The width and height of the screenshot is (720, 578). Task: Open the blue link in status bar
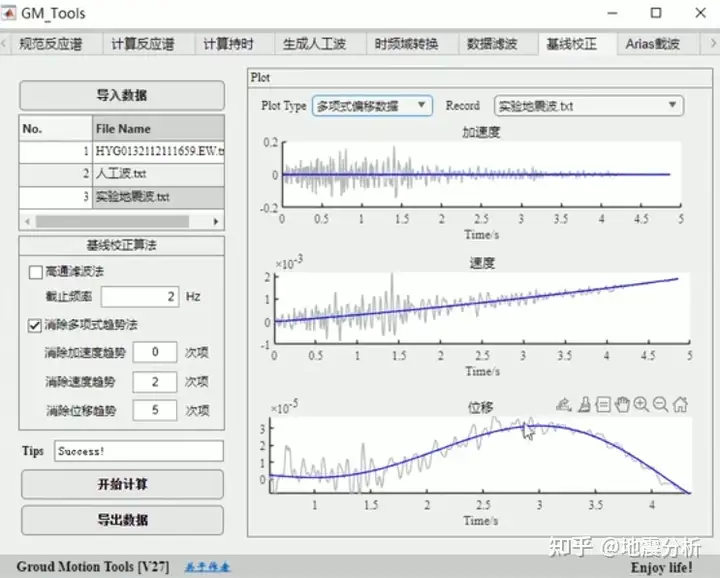[x=208, y=567]
